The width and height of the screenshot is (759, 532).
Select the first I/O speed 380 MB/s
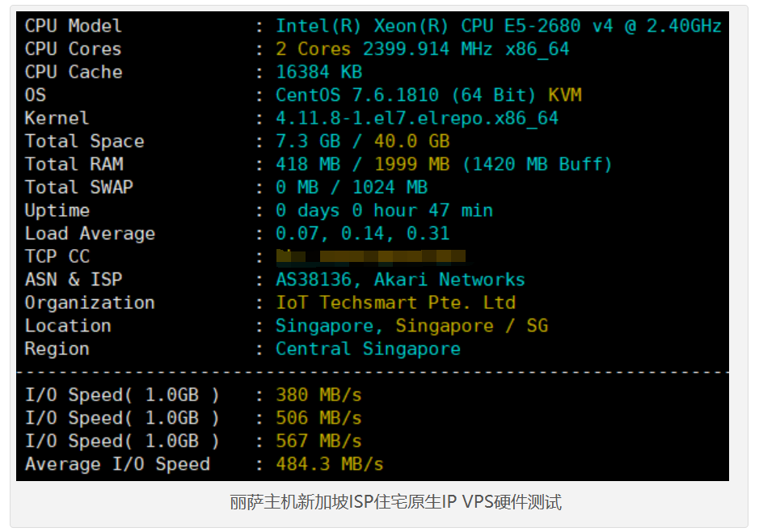pos(318,395)
